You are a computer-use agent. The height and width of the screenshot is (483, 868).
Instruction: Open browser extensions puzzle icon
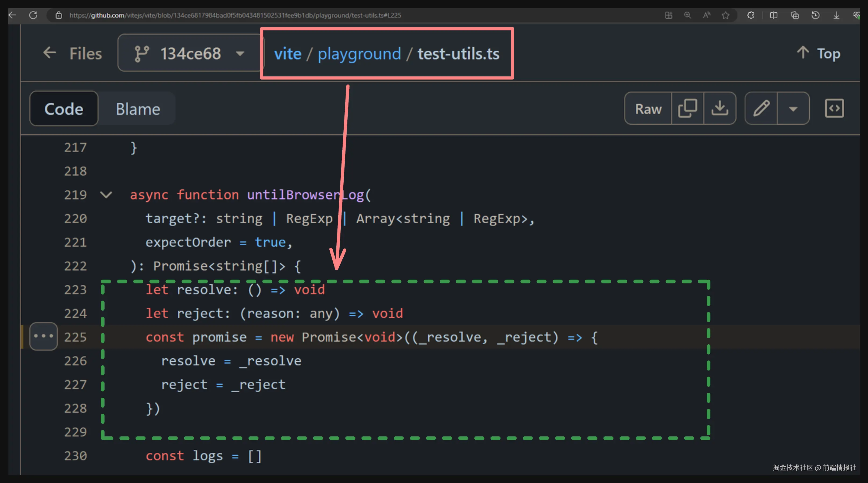click(751, 15)
